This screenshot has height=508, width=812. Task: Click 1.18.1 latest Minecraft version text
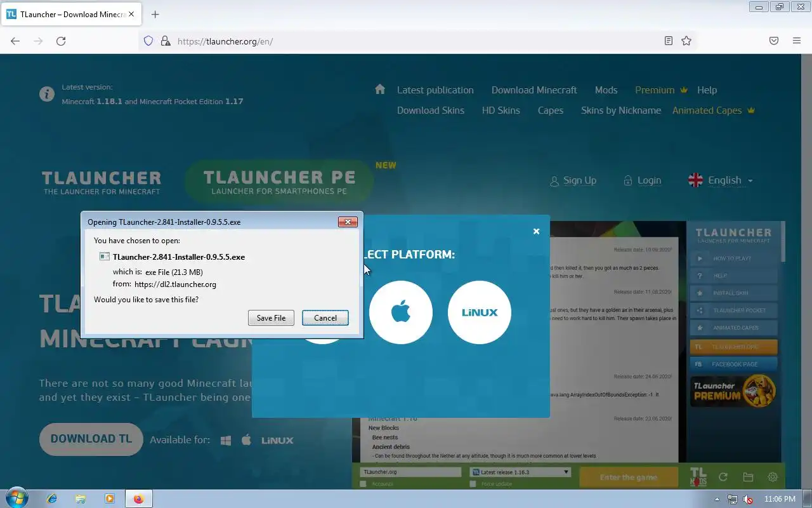[109, 101]
